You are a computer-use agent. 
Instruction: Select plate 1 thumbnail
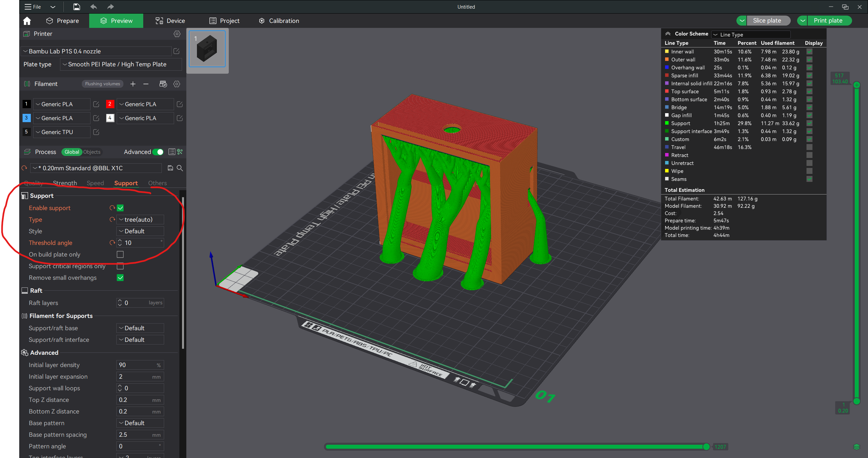[207, 49]
